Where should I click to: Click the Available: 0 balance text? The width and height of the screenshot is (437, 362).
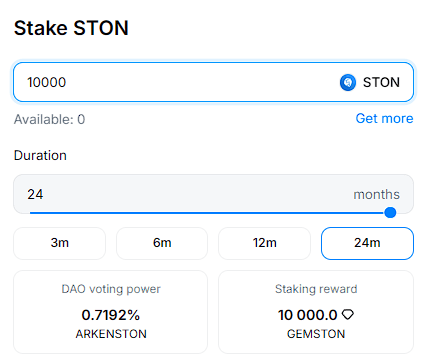(x=49, y=119)
